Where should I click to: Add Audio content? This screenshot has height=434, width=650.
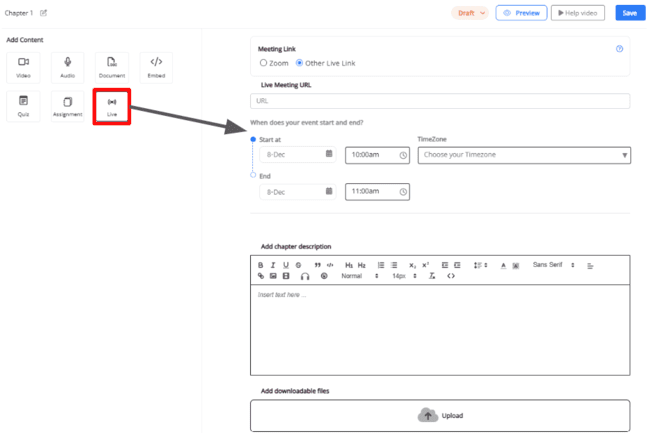point(68,68)
